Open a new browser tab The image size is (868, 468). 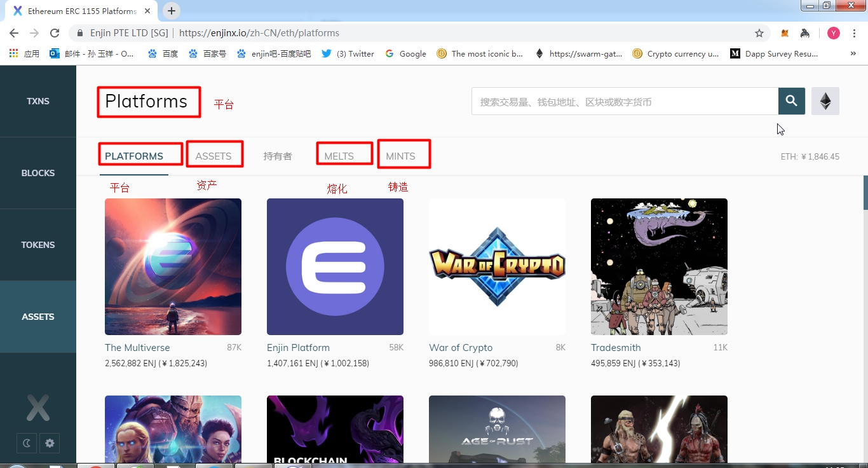tap(172, 11)
